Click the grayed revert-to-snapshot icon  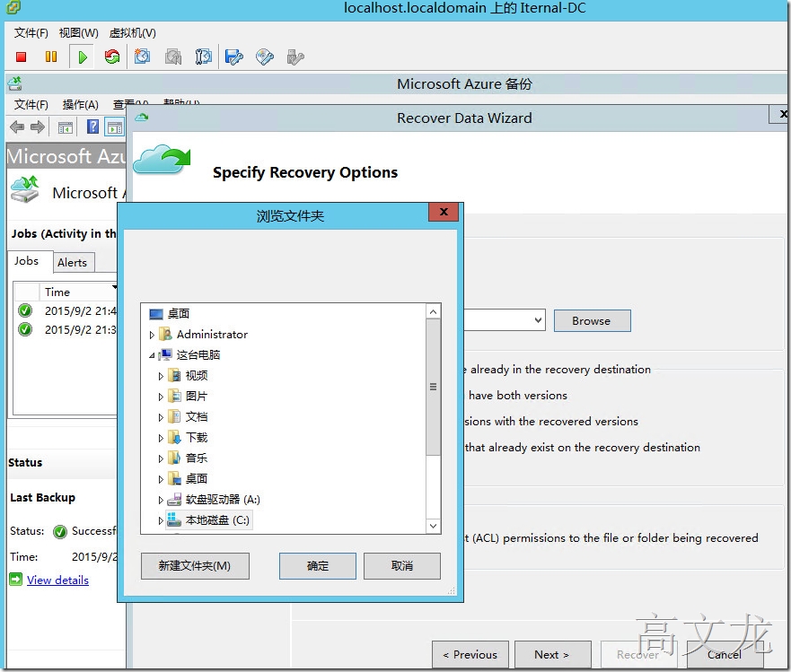pyautogui.click(x=173, y=57)
